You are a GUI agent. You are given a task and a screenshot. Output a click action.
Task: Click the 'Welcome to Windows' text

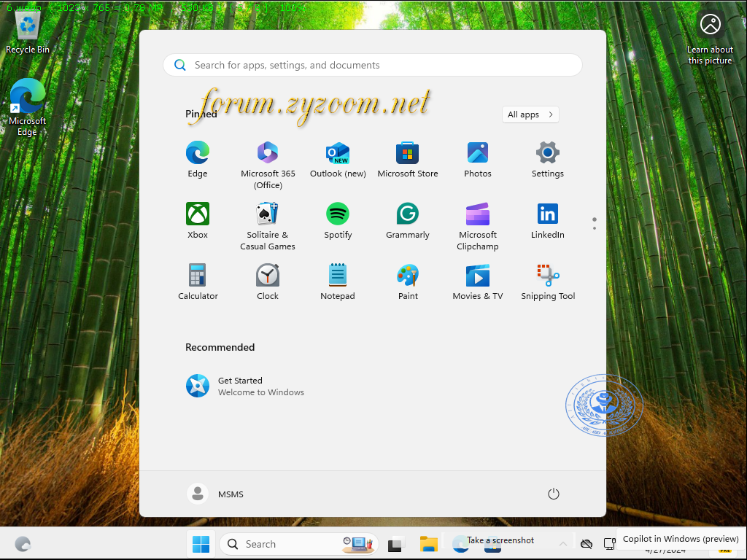[260, 392]
